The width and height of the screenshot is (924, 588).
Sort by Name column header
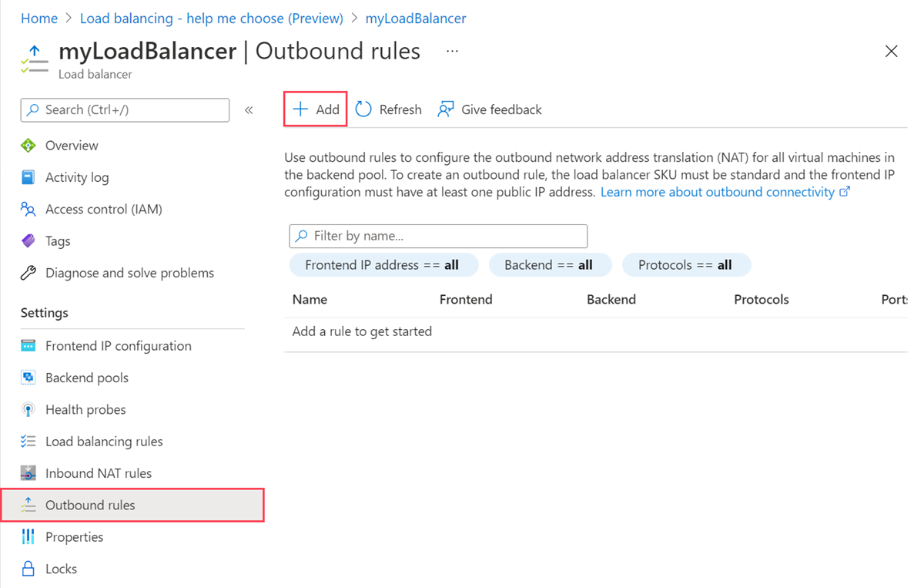(310, 300)
